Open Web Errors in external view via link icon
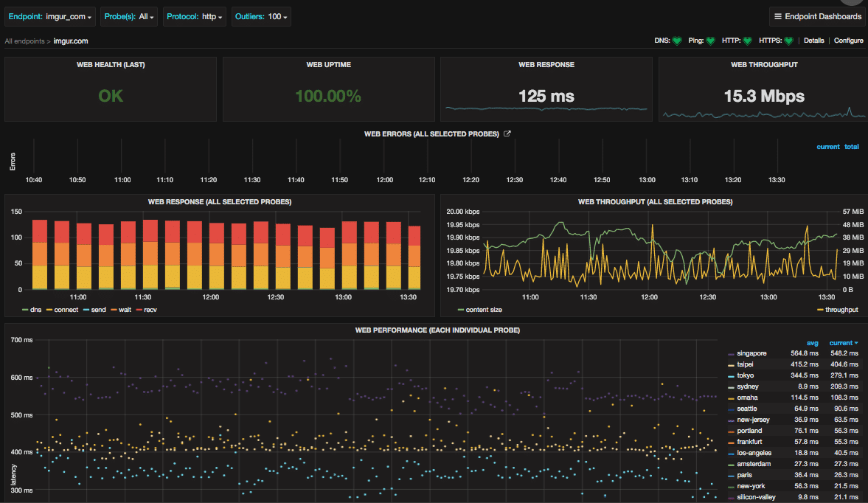The width and height of the screenshot is (868, 503). tap(507, 133)
